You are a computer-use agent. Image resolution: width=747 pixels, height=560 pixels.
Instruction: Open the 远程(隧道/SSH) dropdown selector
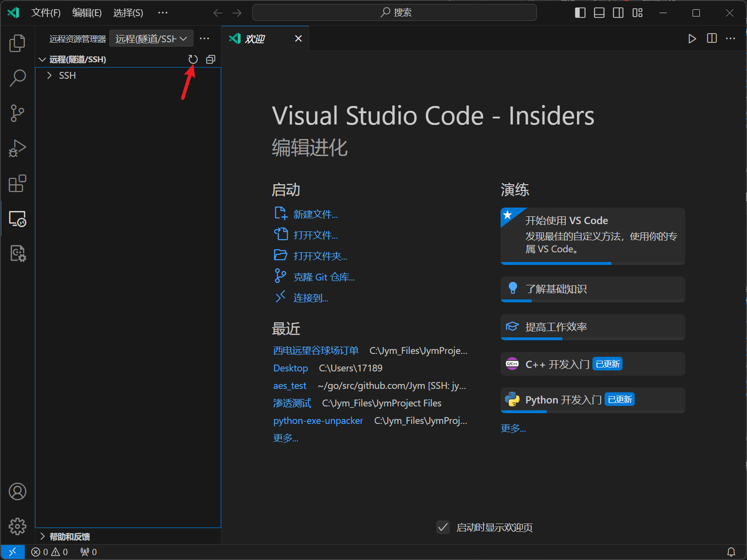(151, 38)
